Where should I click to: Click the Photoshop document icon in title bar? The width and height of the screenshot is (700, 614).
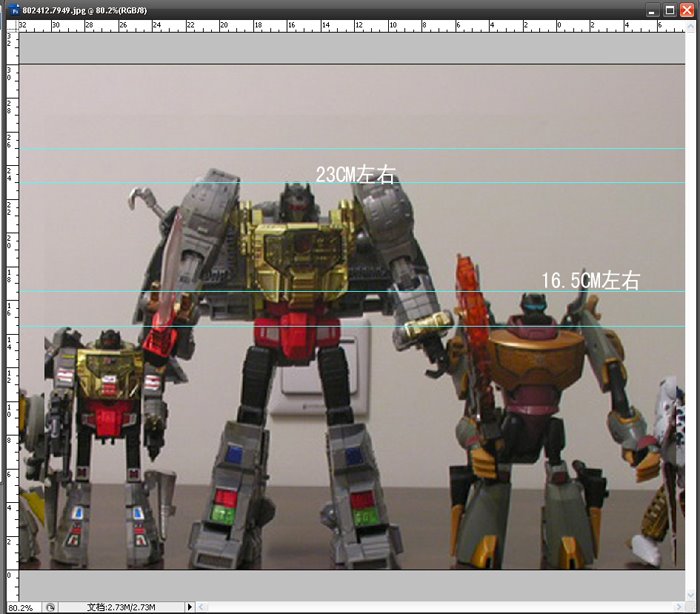coord(13,10)
